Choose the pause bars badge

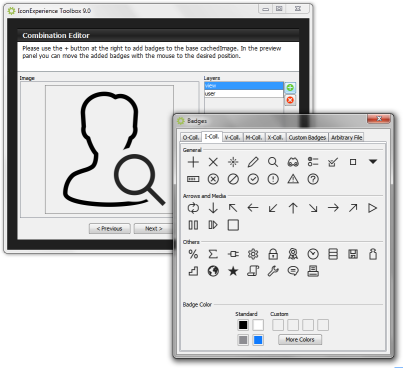193,225
